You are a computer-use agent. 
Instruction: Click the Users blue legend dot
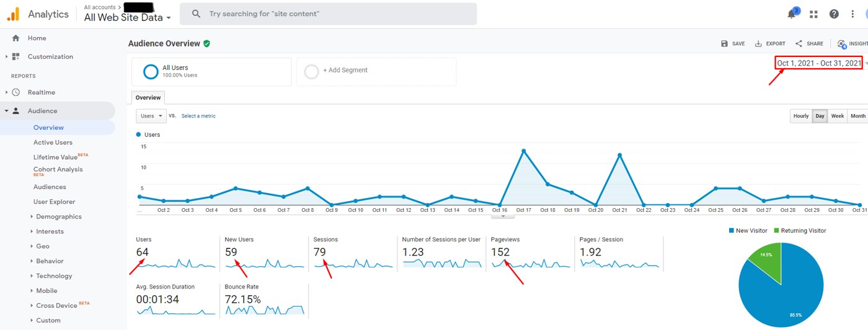coord(138,134)
